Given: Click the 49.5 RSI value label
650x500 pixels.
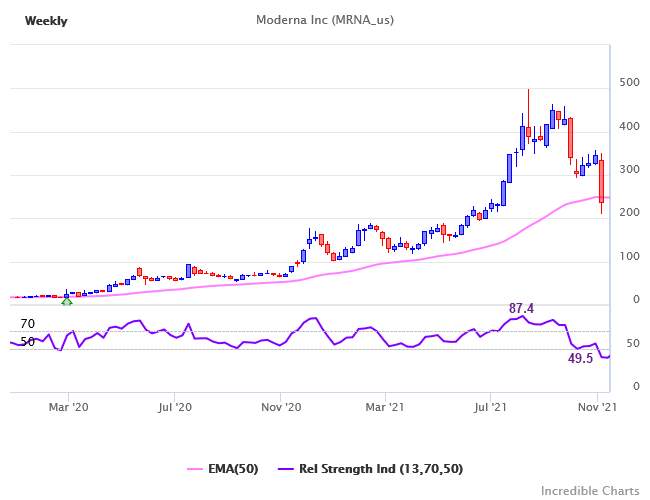Looking at the screenshot, I should point(580,358).
